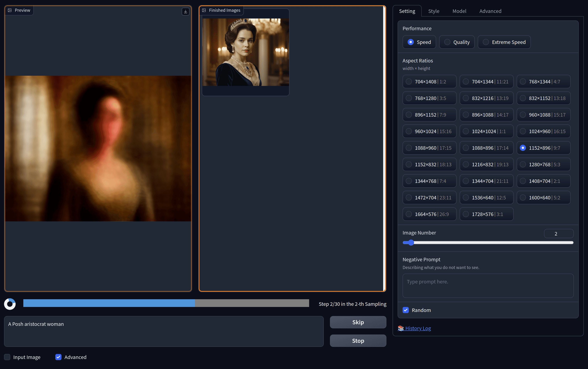588x369 pixels.
Task: Choose the 1728×576 wide aspect ratio
Action: point(486,214)
